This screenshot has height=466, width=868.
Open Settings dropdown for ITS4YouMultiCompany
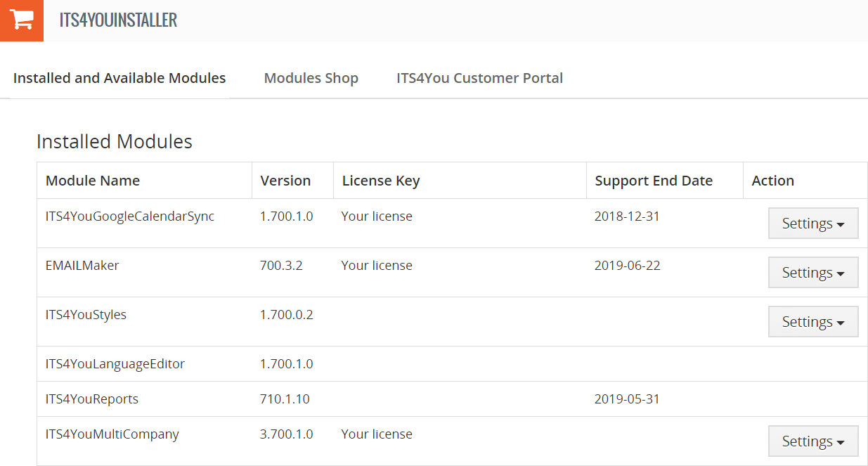[x=812, y=441]
